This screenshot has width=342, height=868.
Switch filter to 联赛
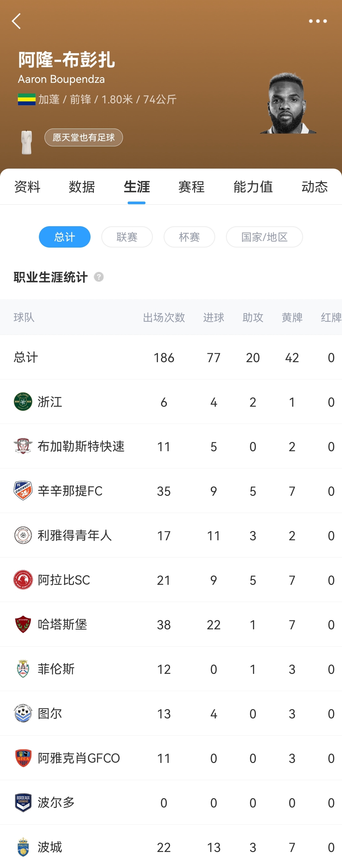[127, 237]
